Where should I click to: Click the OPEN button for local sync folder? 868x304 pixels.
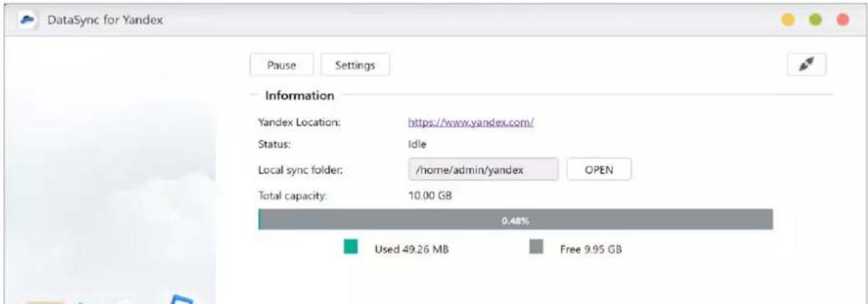coord(599,170)
